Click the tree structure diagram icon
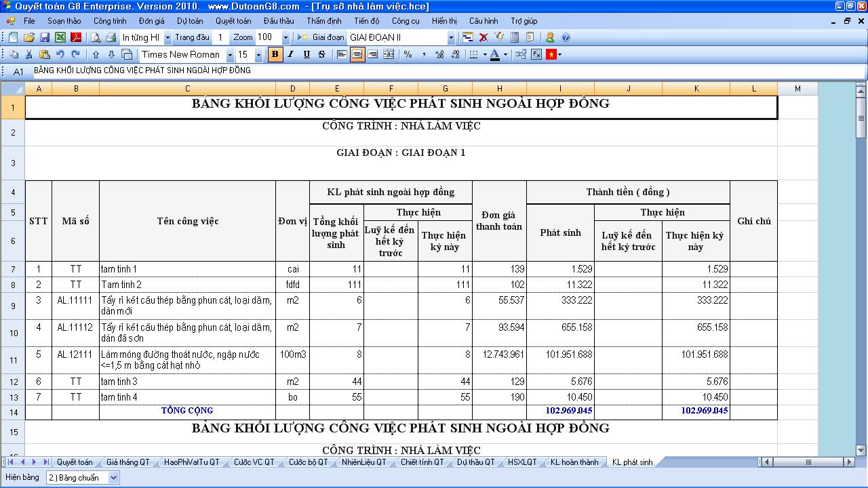The height and width of the screenshot is (488, 868). [521, 54]
